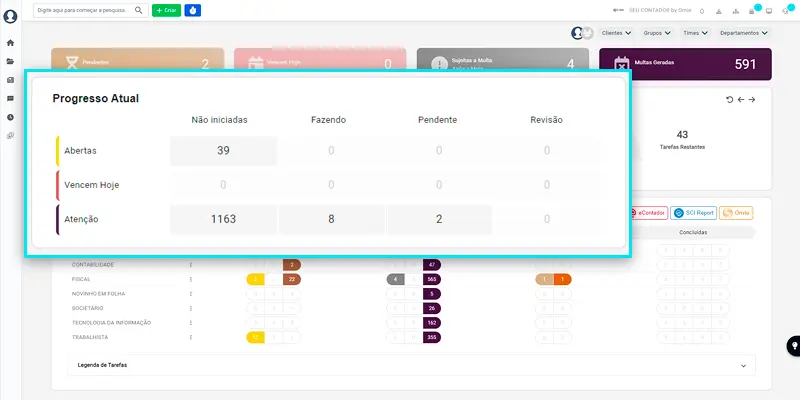Expand the Legenda de Tarefas section
The image size is (800, 400).
[x=410, y=365]
